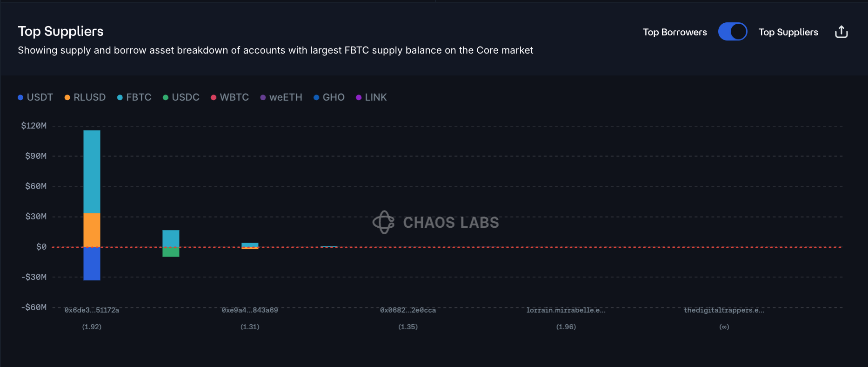
Task: Select the Top Borrowers label
Action: (674, 32)
